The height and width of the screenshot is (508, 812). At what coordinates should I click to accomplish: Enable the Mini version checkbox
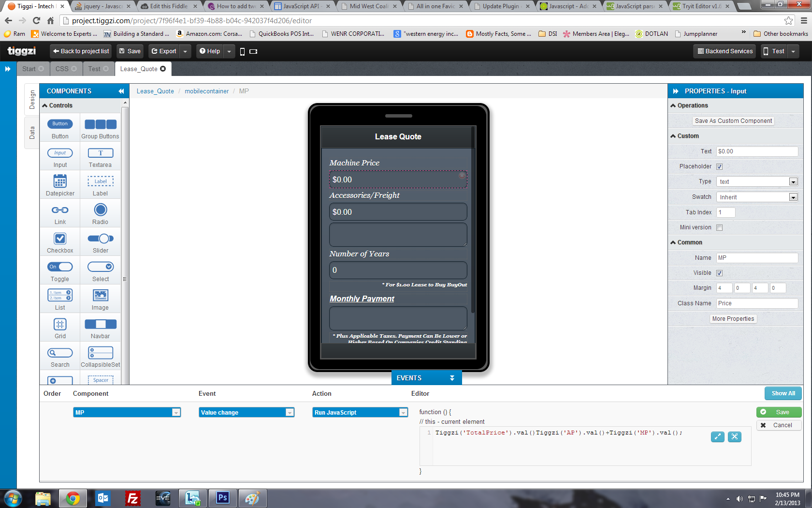coord(719,228)
